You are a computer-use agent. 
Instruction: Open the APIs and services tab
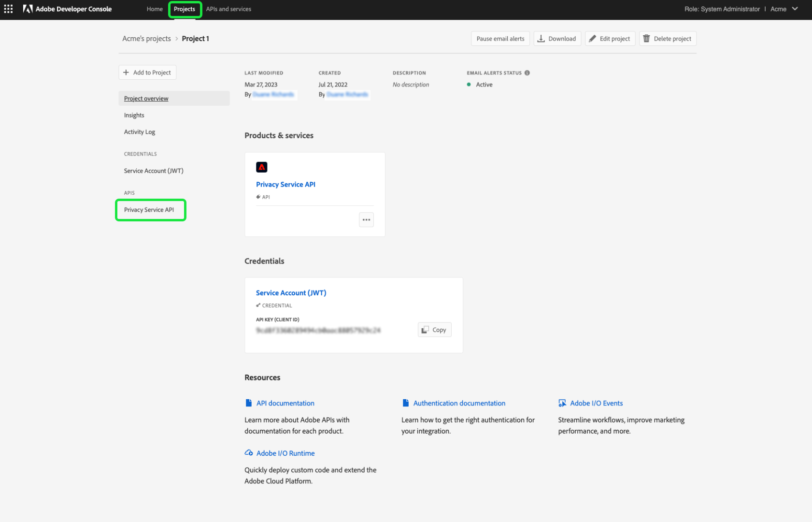(x=228, y=9)
